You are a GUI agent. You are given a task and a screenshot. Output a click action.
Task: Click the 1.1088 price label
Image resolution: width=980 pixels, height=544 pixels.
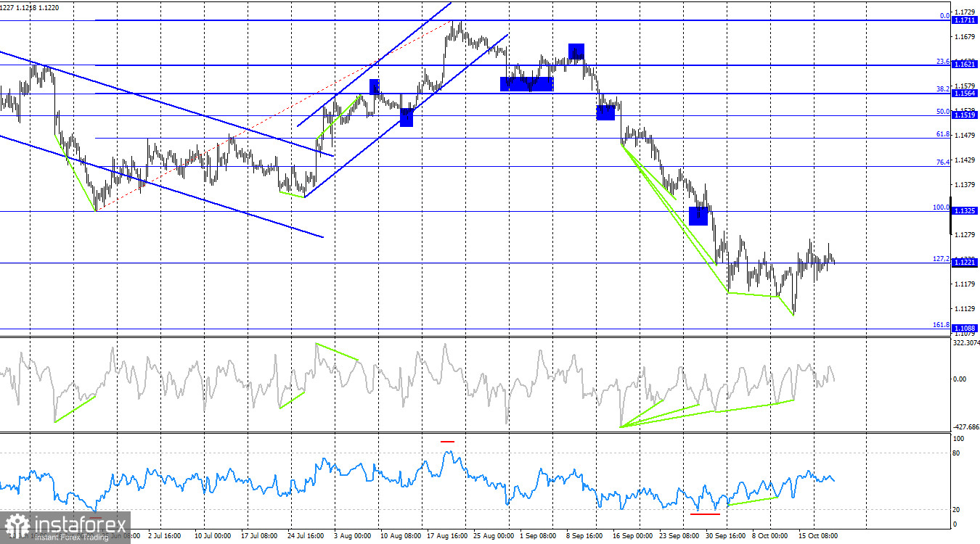965,328
